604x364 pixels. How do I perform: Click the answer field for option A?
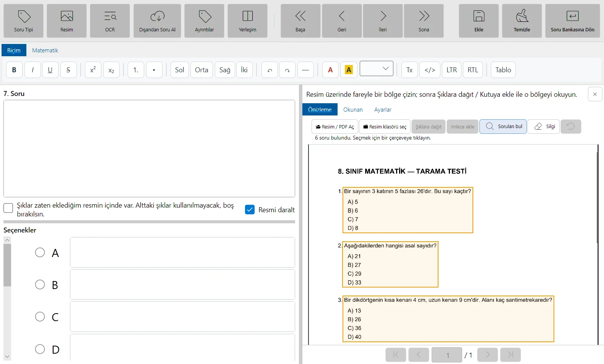(182, 252)
